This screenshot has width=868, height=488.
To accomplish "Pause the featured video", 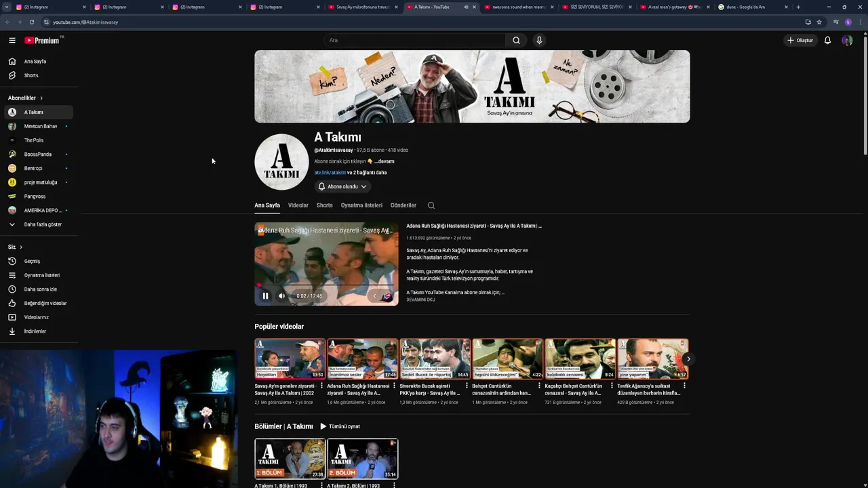I will pyautogui.click(x=265, y=296).
